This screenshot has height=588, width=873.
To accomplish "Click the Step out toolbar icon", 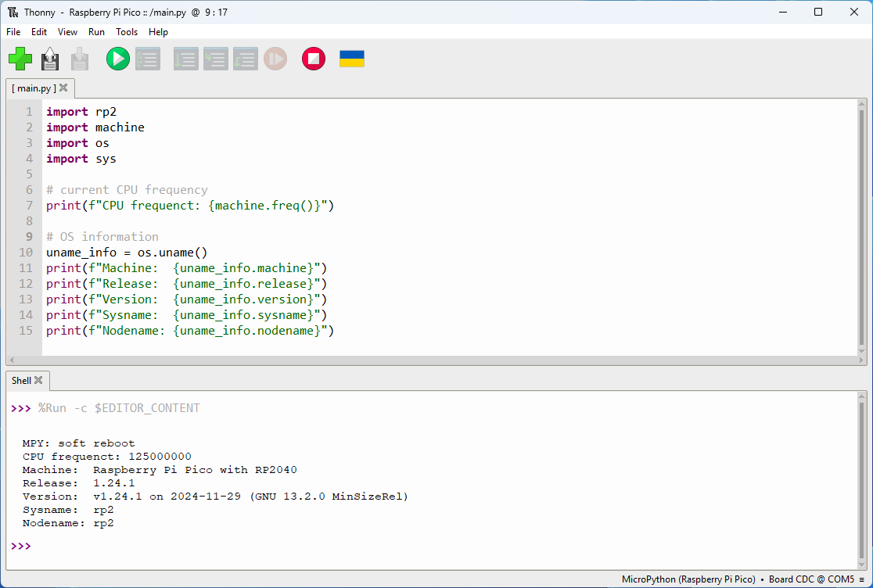I will pyautogui.click(x=245, y=59).
